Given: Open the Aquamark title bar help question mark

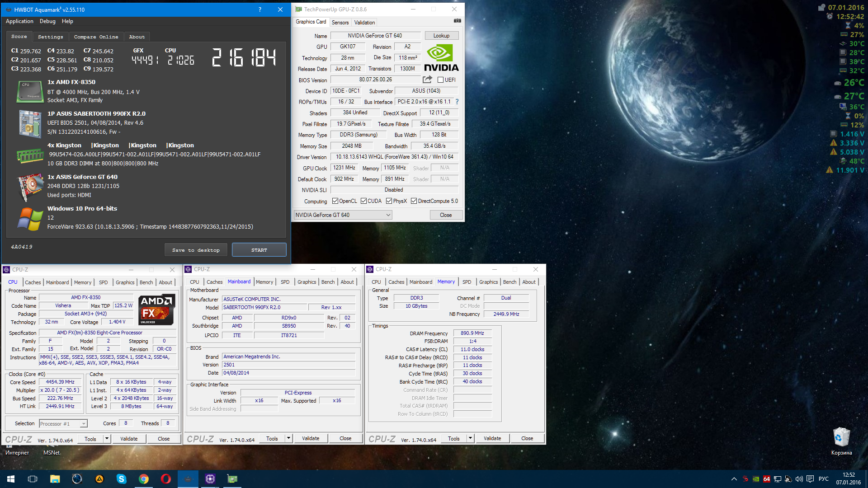Looking at the screenshot, I should pos(259,9).
